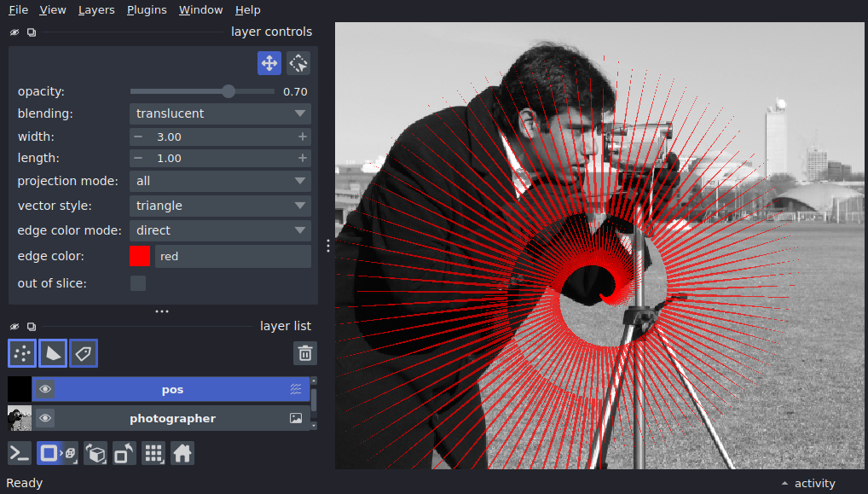Open the projection mode dropdown

pos(220,181)
